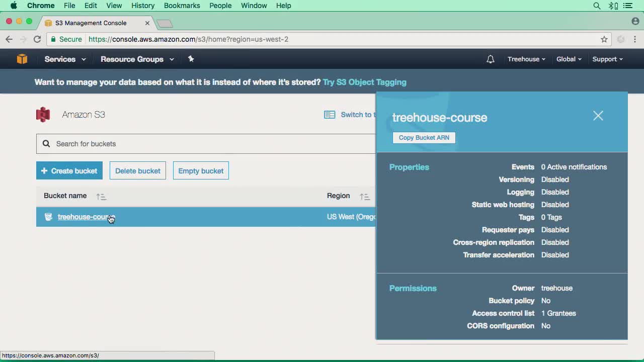Click the AWS cube home icon
644x362 pixels.
point(22,59)
